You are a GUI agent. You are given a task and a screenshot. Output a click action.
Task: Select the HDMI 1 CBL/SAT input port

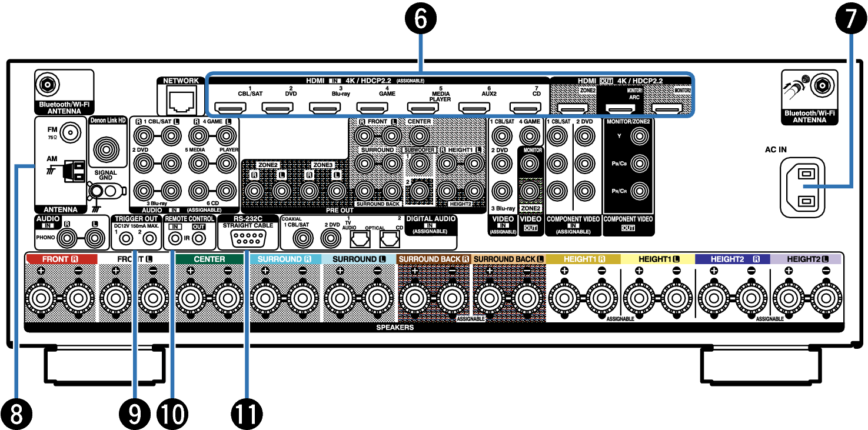click(230, 108)
